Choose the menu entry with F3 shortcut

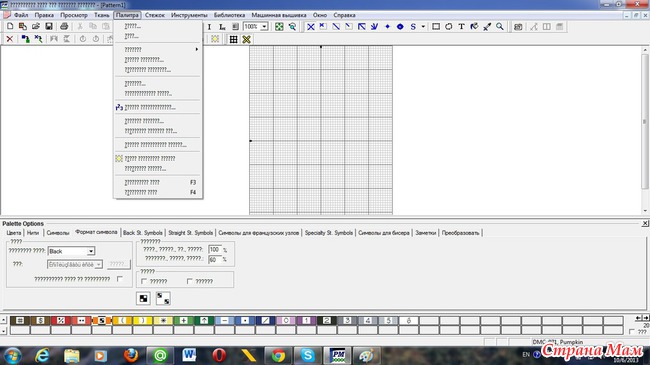[158, 182]
